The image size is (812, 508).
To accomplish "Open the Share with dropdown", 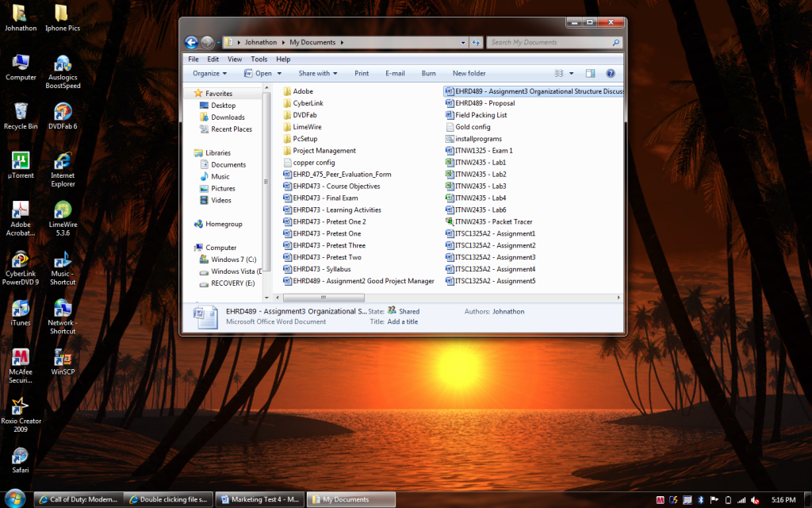I will tap(317, 73).
